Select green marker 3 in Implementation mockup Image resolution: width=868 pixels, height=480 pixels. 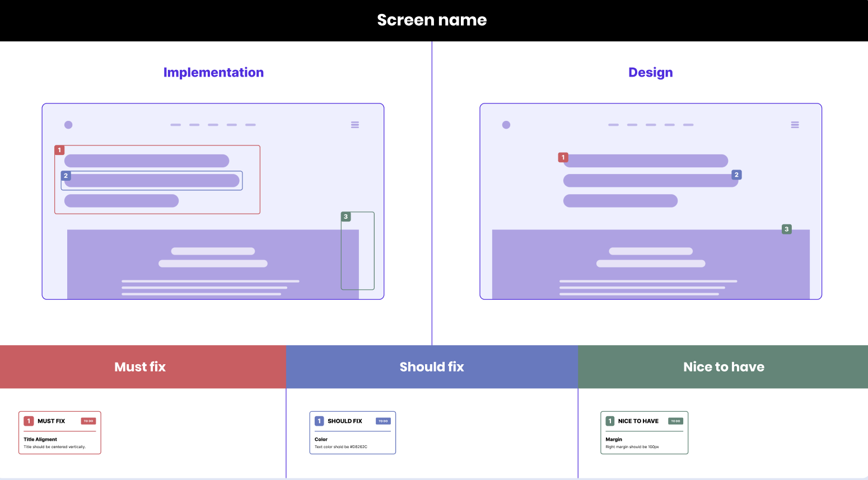coord(346,217)
